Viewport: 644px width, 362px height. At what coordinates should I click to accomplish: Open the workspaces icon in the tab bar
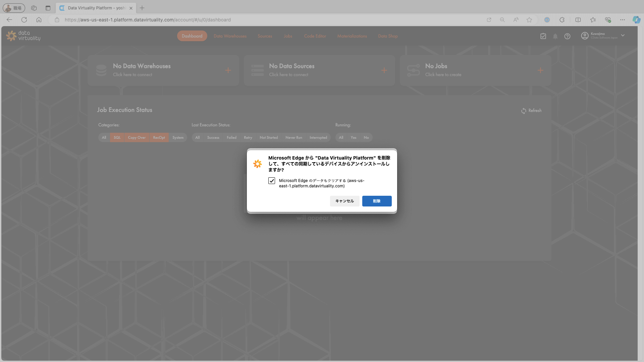point(34,8)
